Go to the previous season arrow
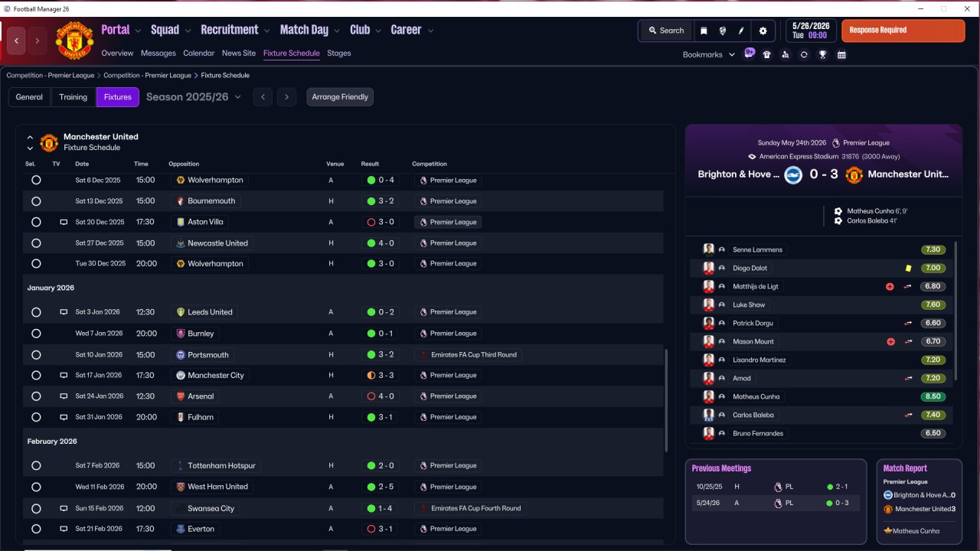 point(263,97)
